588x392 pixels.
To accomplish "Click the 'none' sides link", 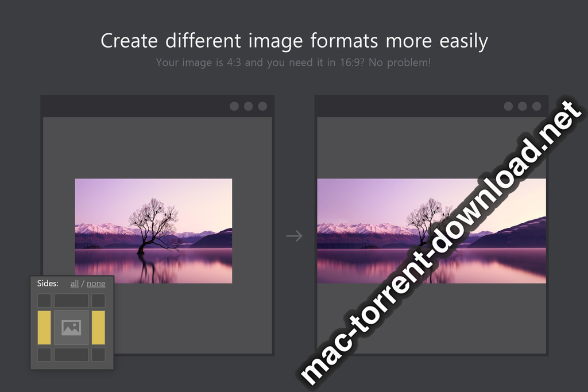I will click(96, 284).
